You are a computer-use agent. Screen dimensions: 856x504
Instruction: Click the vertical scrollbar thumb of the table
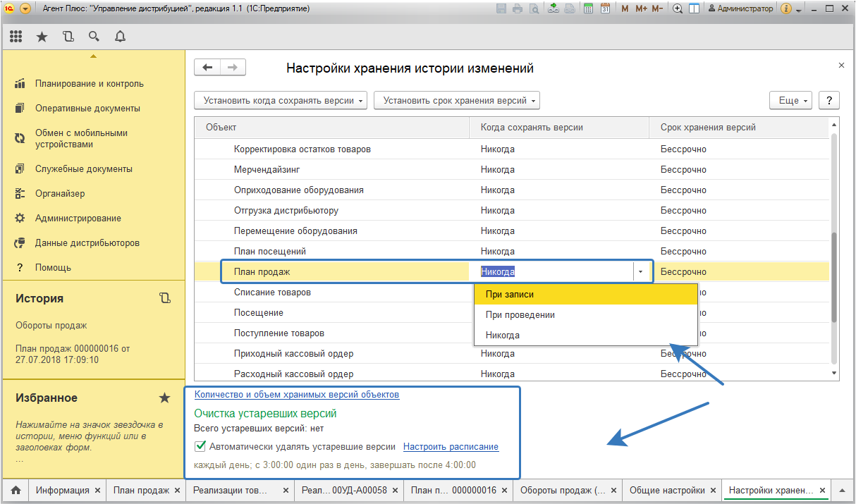pos(834,278)
